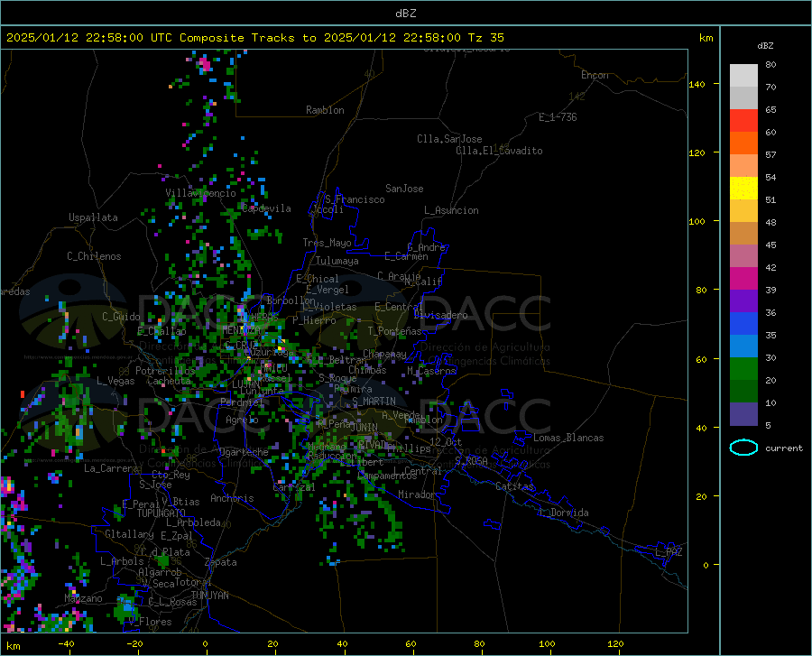This screenshot has height=656, width=812.
Task: Click the 'Tz 35' threshold text
Action: pos(485,38)
